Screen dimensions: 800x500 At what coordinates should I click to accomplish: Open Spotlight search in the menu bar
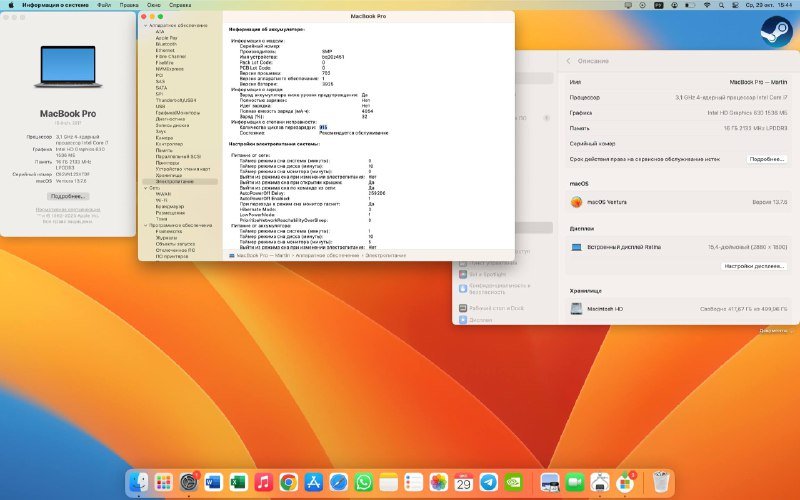coord(721,5)
